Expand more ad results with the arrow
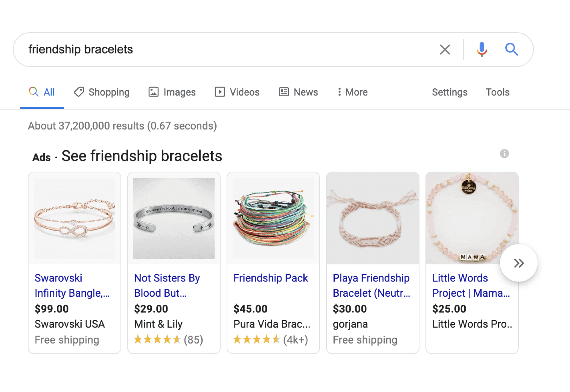This screenshot has width=570, height=392. coord(518,263)
